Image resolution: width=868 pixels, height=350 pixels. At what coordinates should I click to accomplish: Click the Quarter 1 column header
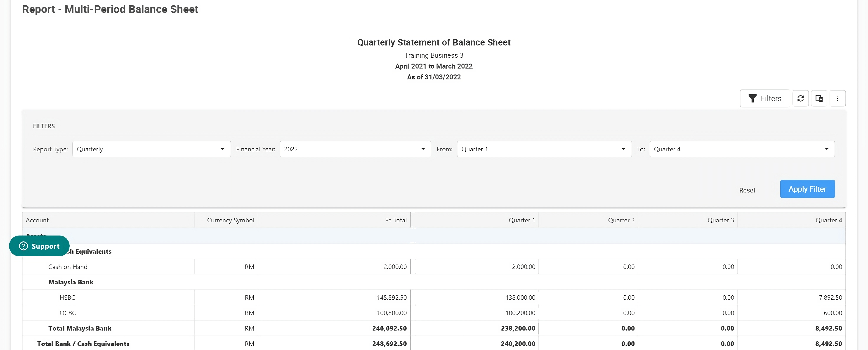tap(474, 220)
